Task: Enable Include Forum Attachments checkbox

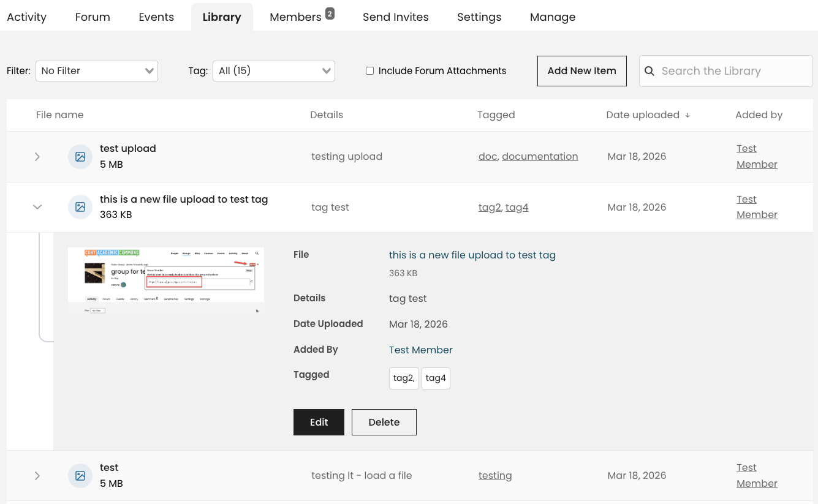Action: [369, 71]
